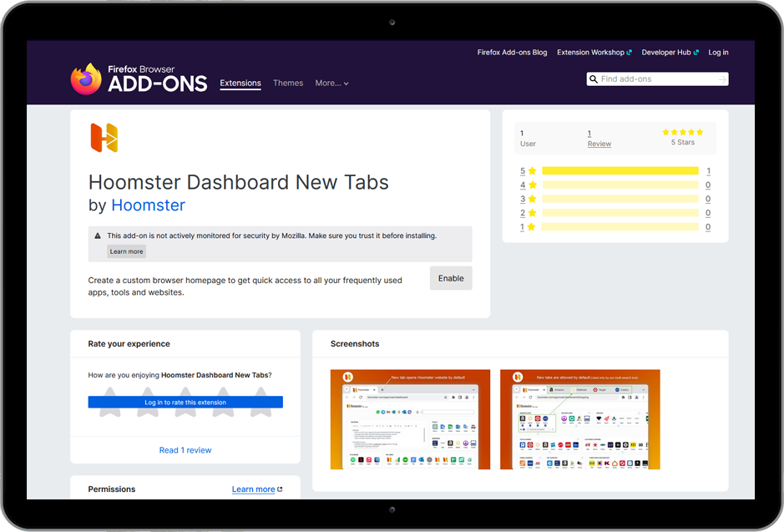Click the 'Permissions' heading

coord(112,489)
